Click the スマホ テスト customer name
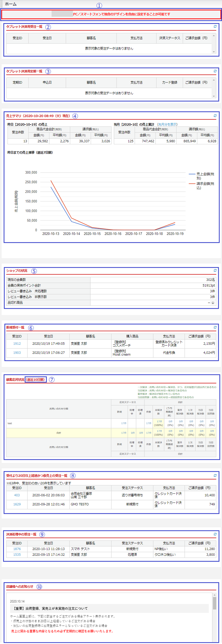The width and height of the screenshot is (222, 644). point(80,549)
